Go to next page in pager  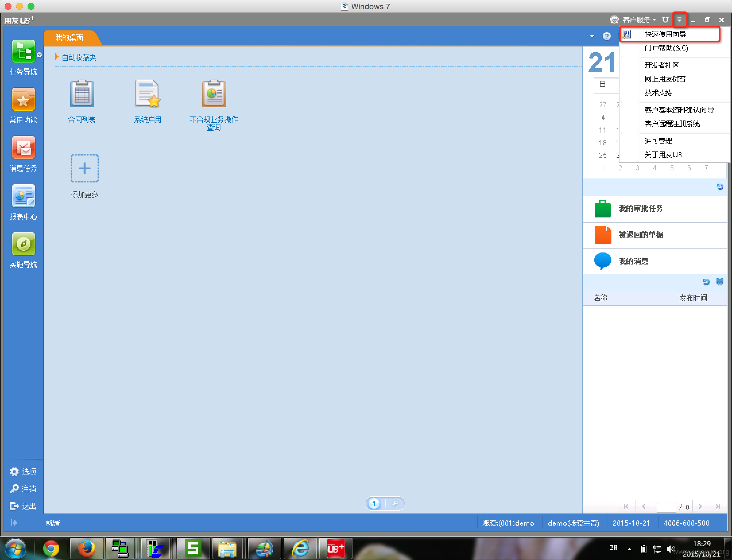(x=701, y=507)
